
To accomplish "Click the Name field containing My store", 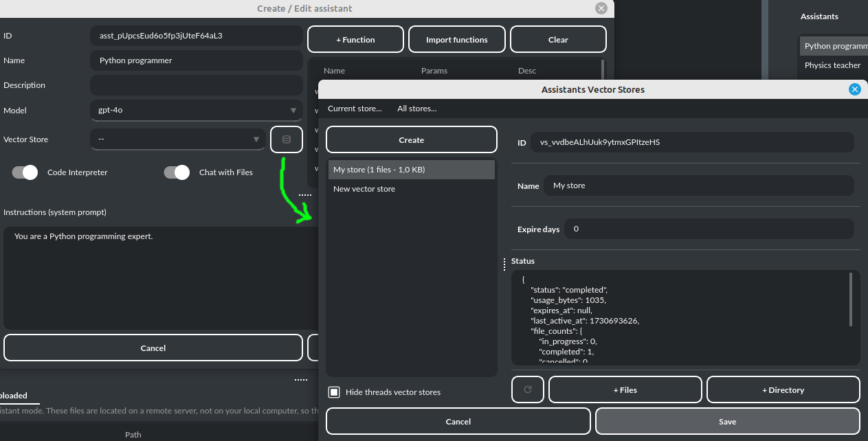I will point(698,185).
